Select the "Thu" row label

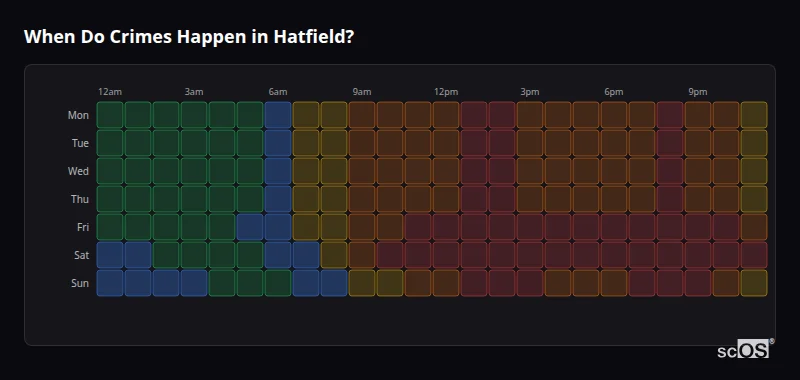[80, 199]
